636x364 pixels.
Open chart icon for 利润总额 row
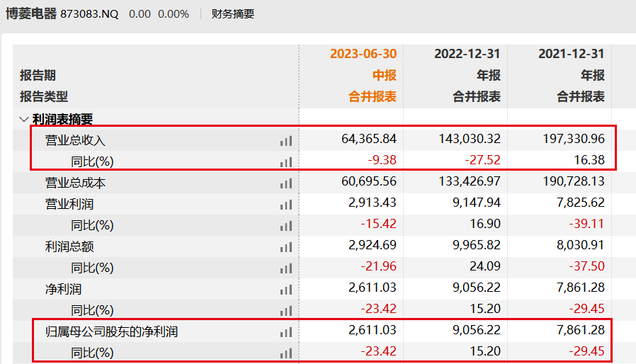tap(285, 247)
